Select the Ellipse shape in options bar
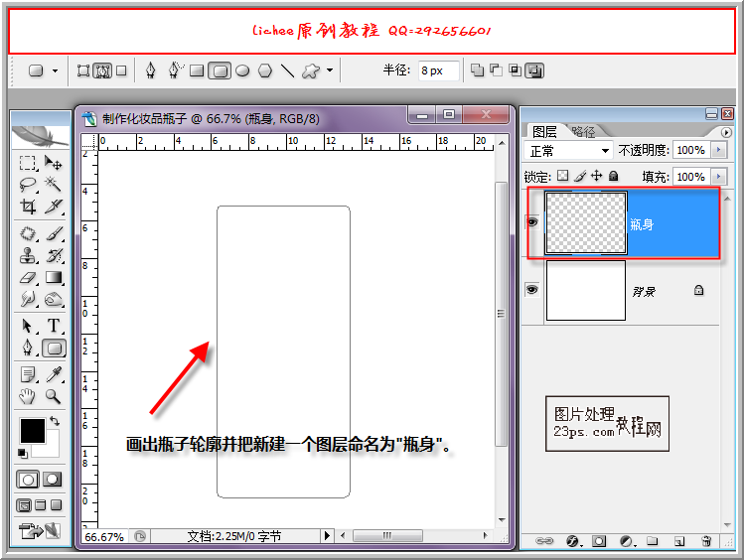 (242, 70)
